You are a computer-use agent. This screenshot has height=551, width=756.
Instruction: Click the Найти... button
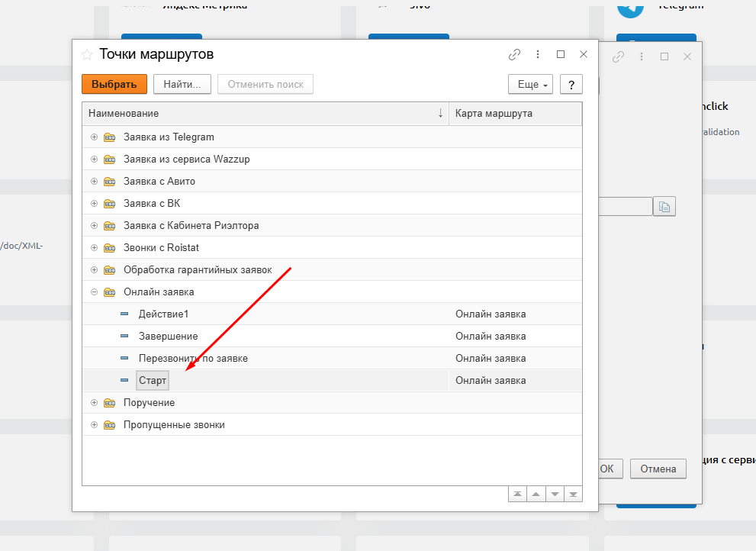click(182, 84)
